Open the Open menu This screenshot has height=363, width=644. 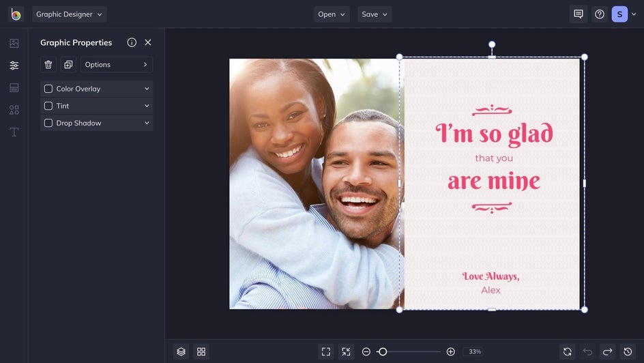(x=332, y=14)
